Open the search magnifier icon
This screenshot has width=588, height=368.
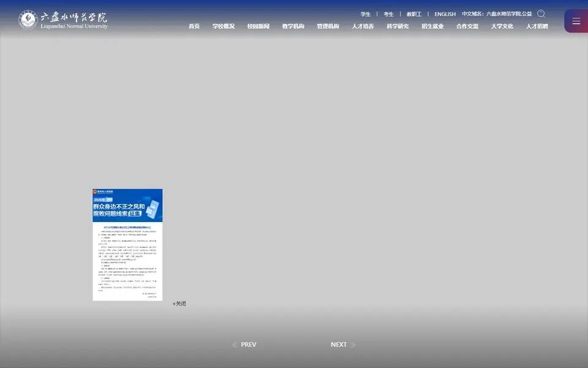click(x=541, y=14)
